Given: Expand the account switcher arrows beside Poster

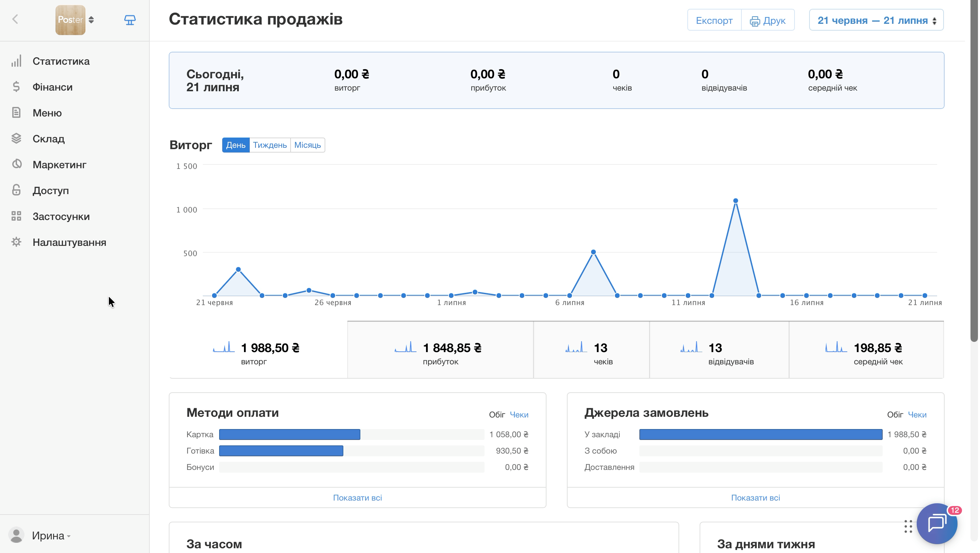Looking at the screenshot, I should click(x=91, y=20).
